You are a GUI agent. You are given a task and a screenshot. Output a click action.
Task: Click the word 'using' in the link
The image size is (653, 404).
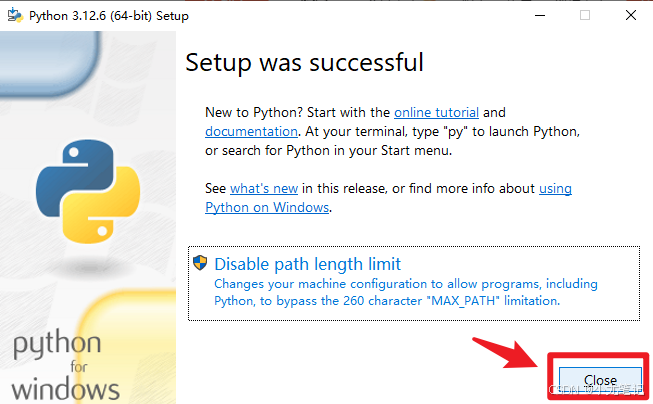click(x=555, y=189)
